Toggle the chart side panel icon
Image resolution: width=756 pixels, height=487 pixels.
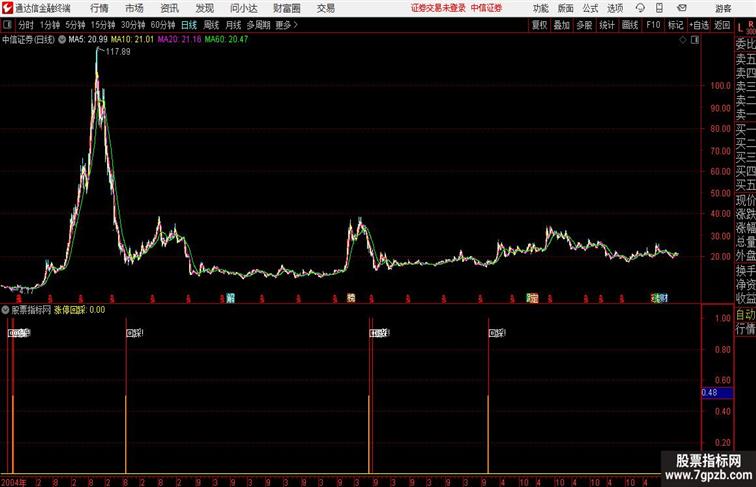[695, 40]
